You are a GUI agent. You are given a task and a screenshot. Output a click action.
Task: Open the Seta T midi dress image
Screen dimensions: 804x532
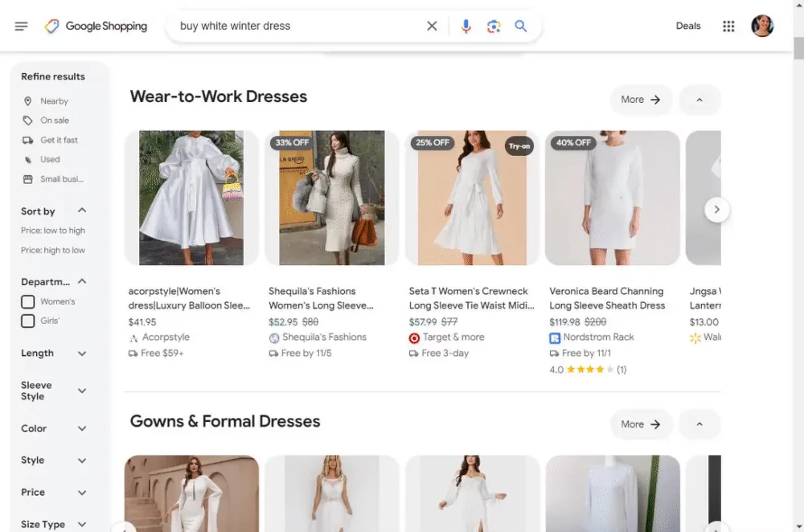pyautogui.click(x=472, y=198)
